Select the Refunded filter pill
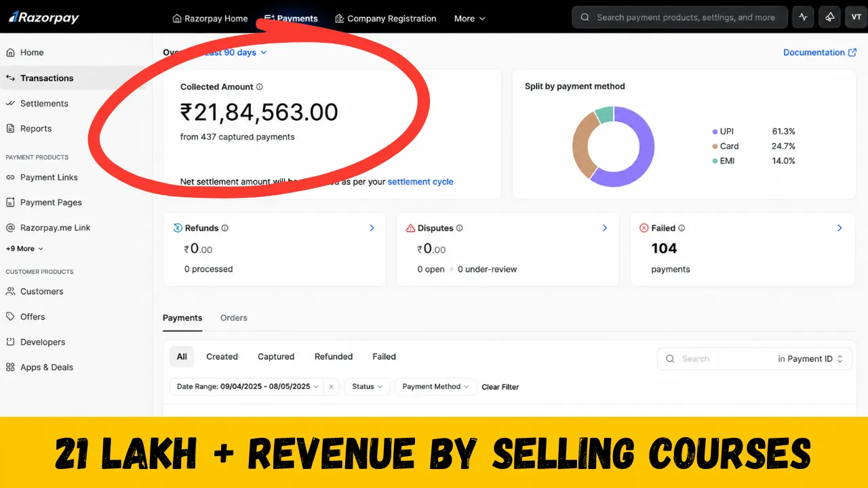This screenshot has height=488, width=868. 334,357
